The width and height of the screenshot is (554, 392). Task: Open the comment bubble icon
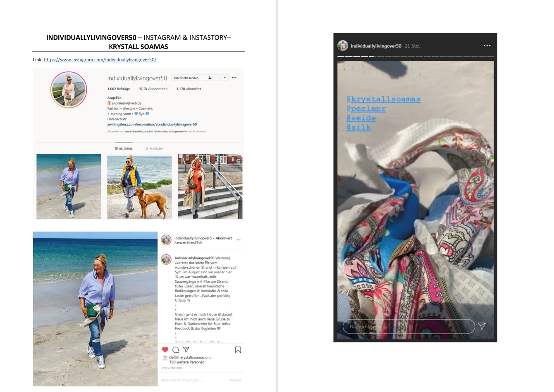point(176,350)
